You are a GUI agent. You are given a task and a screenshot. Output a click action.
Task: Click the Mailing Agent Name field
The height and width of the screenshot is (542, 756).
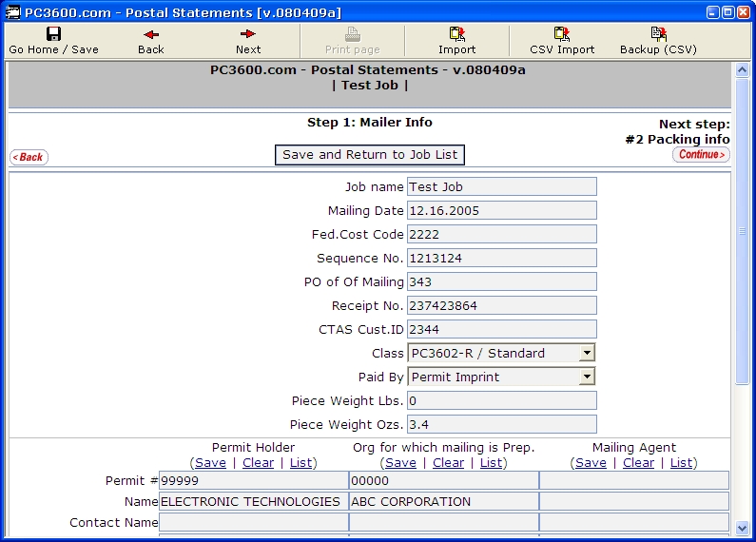(634, 501)
